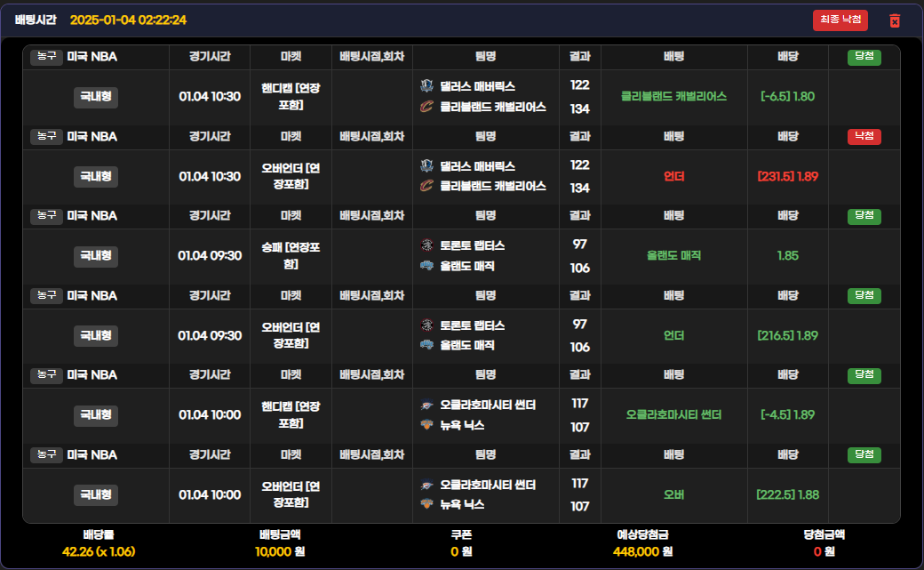The image size is (924, 570).
Task: Click Cleveland Cavaliers logo in the 언더 [231.5] row
Action: point(426,186)
